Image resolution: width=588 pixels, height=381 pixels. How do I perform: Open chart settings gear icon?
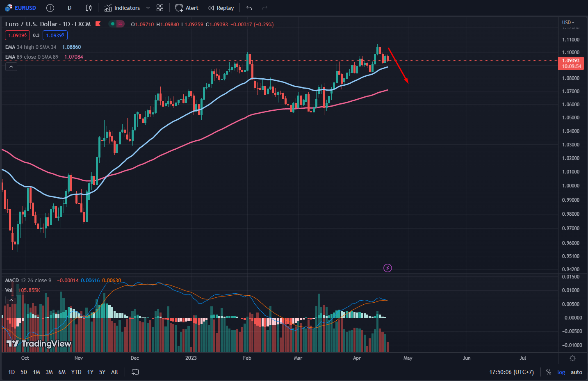(x=572, y=358)
